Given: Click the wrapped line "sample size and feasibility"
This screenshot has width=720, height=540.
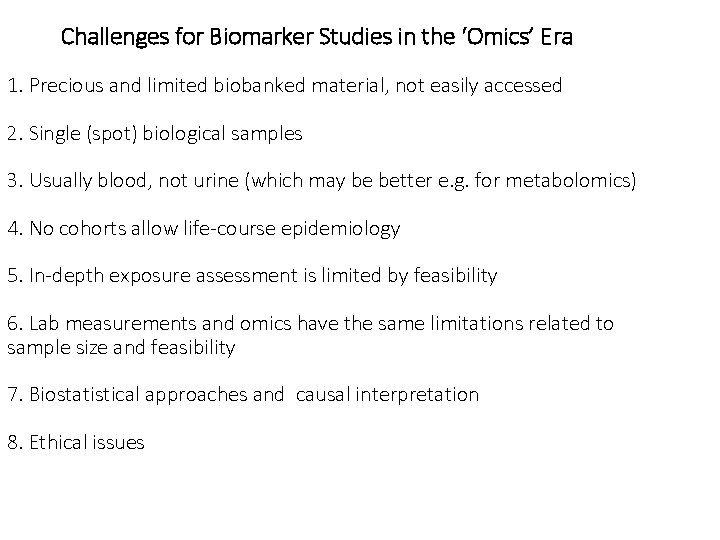Looking at the screenshot, I should (121, 347).
